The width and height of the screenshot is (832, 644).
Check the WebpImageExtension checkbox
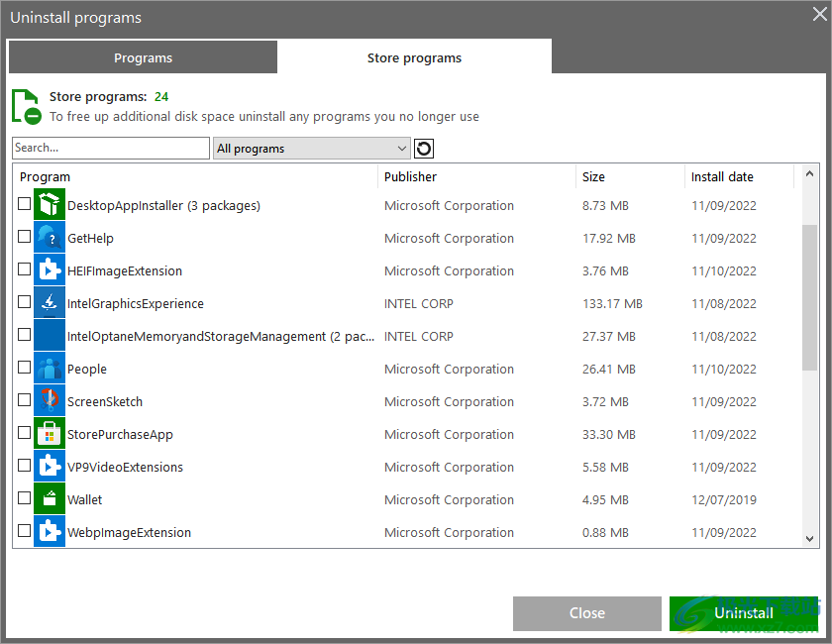tap(24, 530)
